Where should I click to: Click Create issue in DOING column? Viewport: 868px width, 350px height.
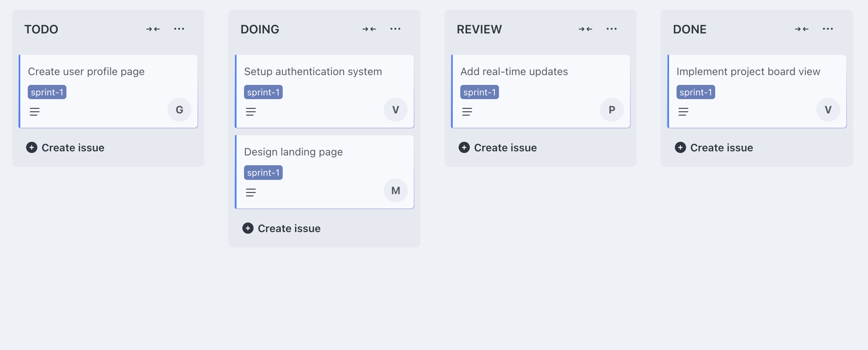(282, 228)
